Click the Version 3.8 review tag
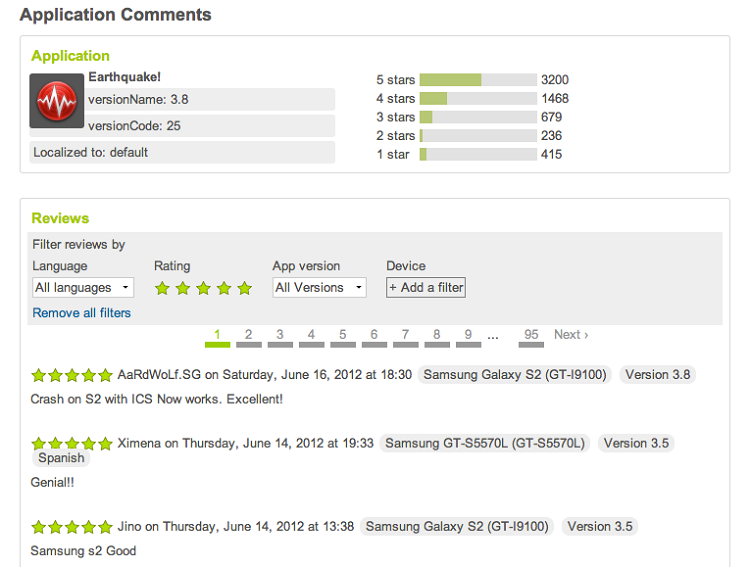Viewport: 750px width, 567px height. click(x=657, y=375)
